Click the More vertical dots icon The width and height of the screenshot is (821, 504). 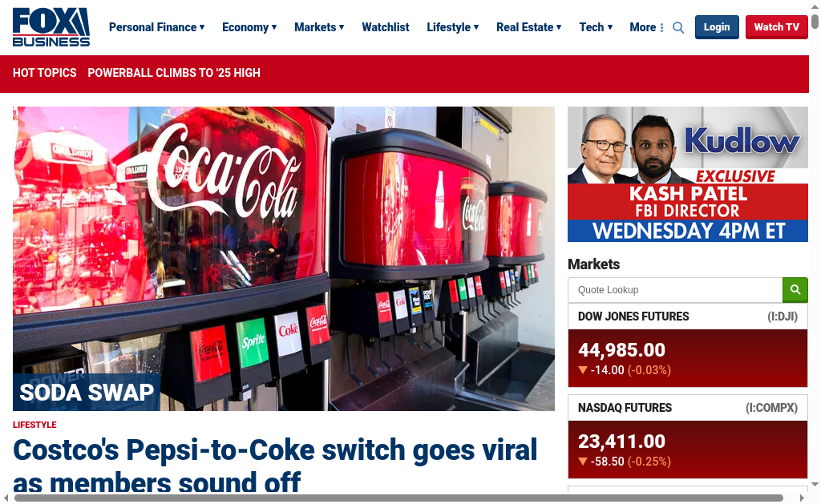click(x=661, y=27)
